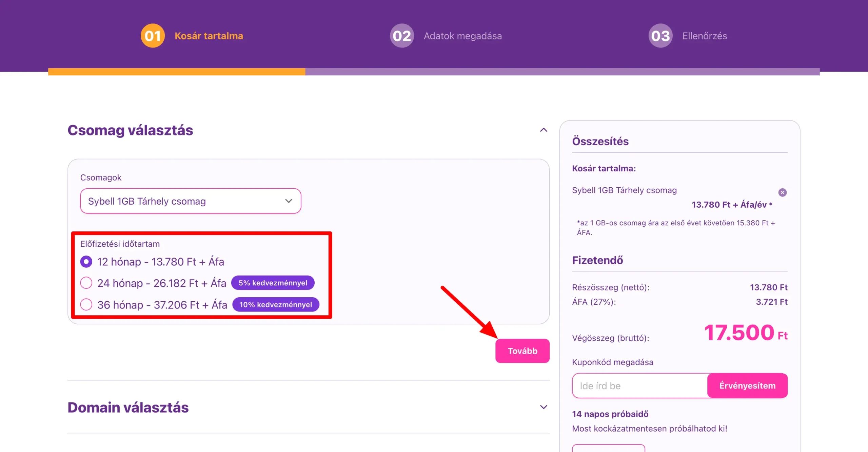Image resolution: width=868 pixels, height=452 pixels.
Task: Open the Csomagok package dropdown
Action: 191,201
